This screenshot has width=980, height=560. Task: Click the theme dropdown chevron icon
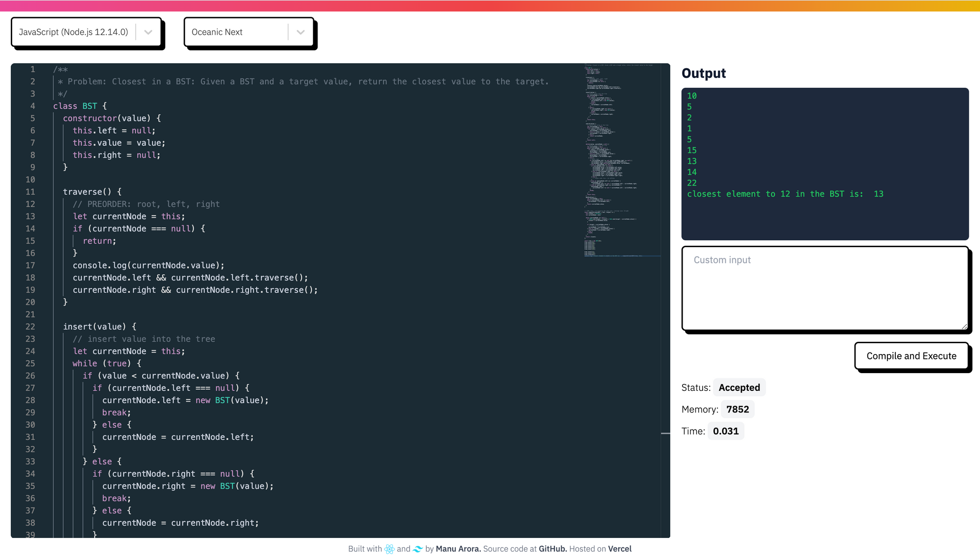[x=300, y=32]
